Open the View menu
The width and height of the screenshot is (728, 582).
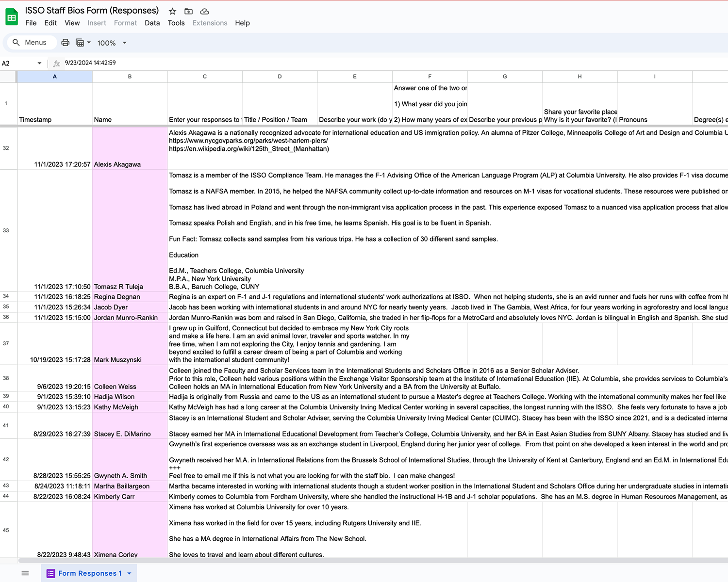72,23
